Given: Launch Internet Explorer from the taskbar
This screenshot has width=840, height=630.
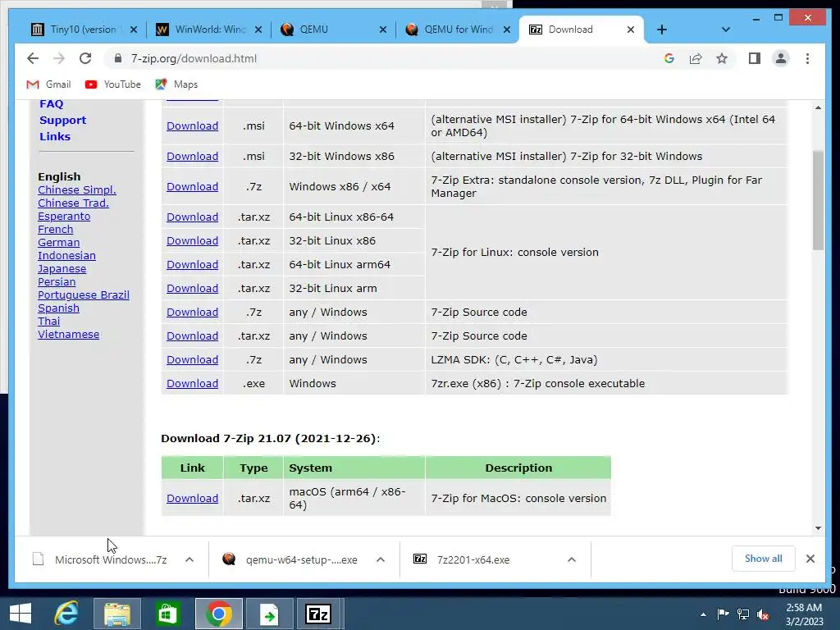Looking at the screenshot, I should [x=66, y=614].
